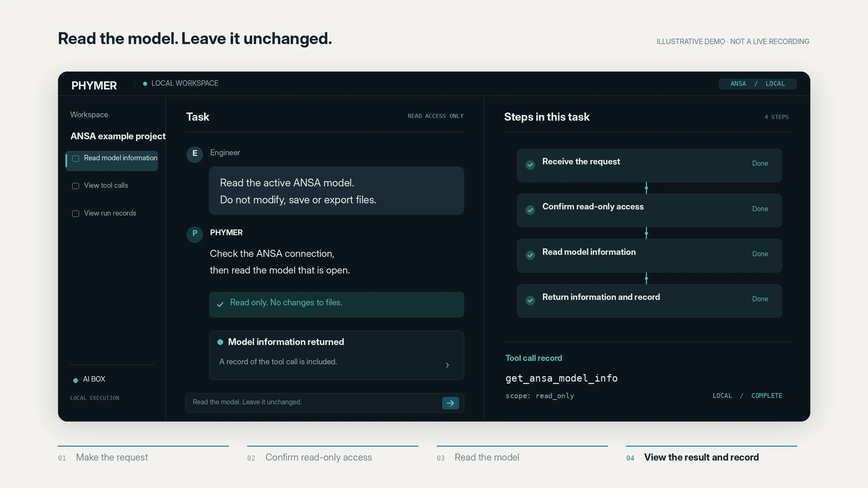Open View tool calls sidebar item
The width and height of the screenshot is (868, 488).
point(100,186)
